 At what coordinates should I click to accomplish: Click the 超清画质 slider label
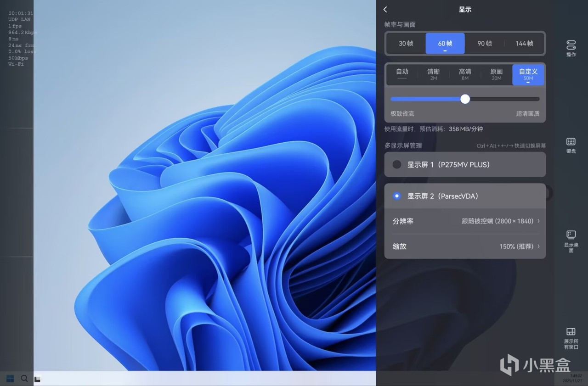(x=528, y=113)
